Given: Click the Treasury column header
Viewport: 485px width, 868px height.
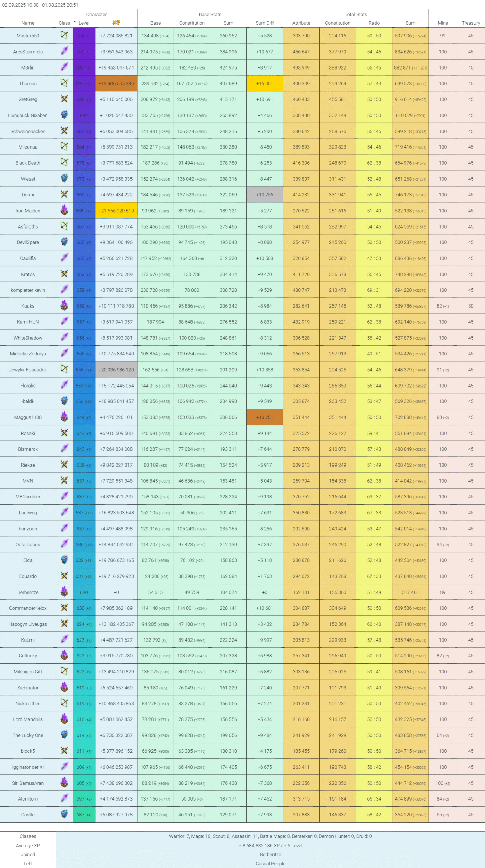Looking at the screenshot, I should 470,23.
